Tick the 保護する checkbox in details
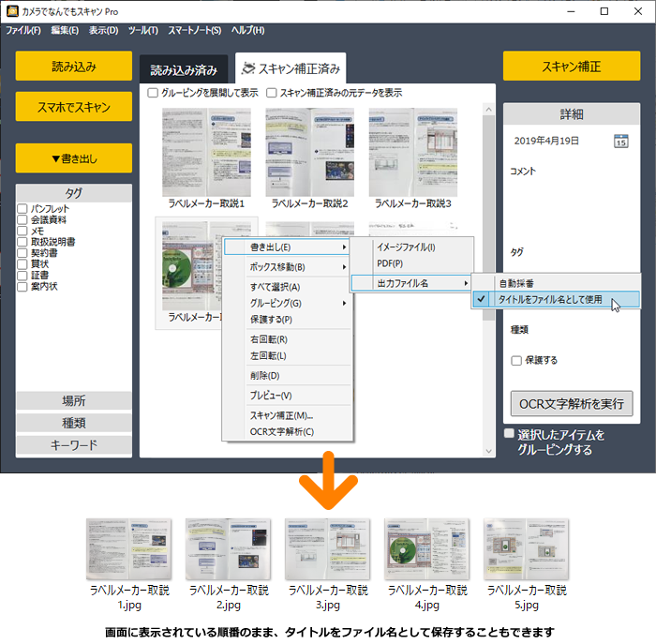The width and height of the screenshot is (656, 644). (x=516, y=360)
